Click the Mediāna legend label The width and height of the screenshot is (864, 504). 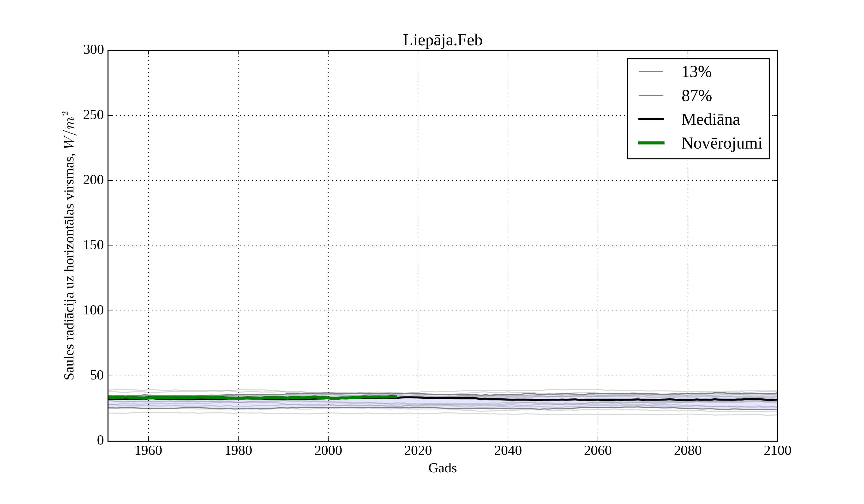click(x=710, y=120)
